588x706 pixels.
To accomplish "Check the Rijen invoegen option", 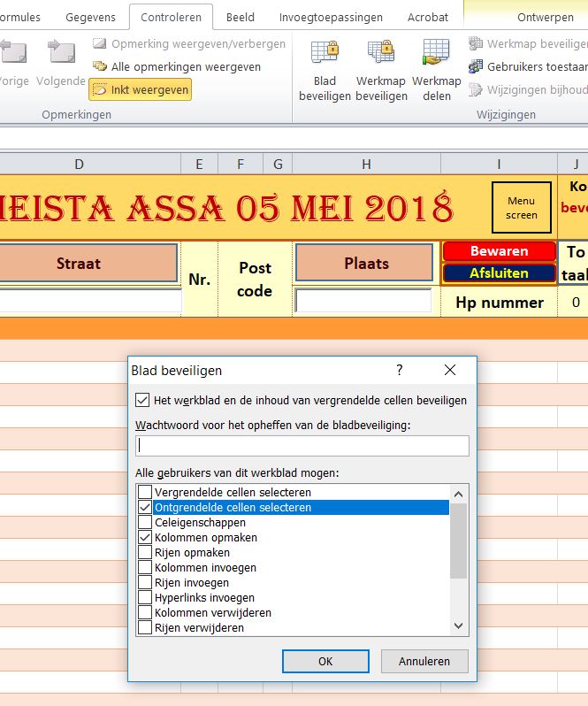I will click(145, 582).
